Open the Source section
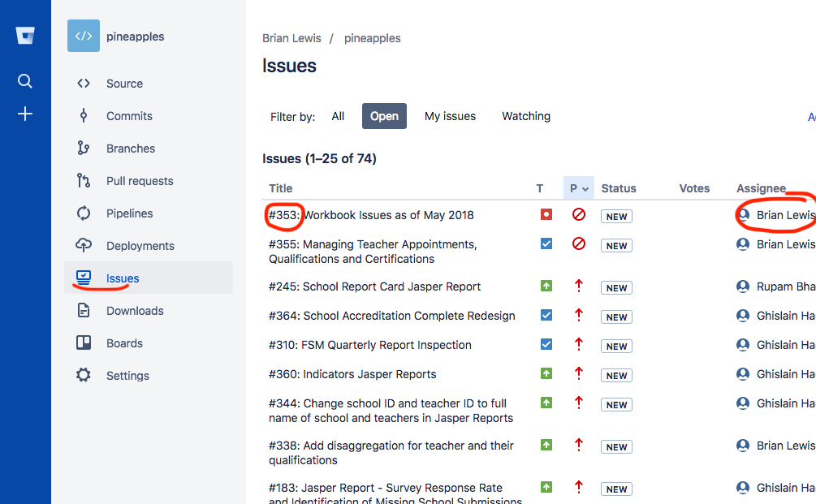 tap(124, 84)
